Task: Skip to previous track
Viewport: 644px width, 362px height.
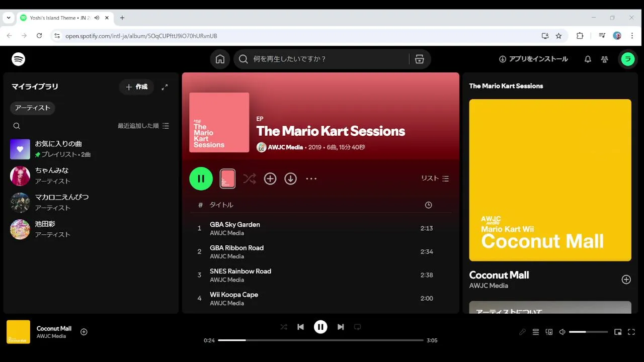Action: [300, 327]
